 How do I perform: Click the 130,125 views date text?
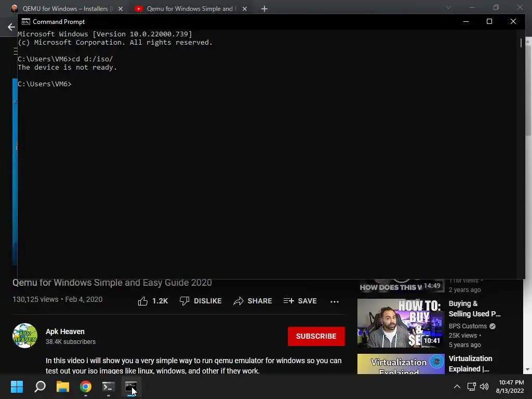click(x=57, y=299)
